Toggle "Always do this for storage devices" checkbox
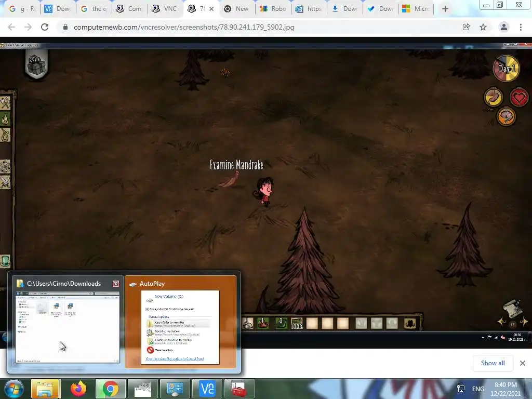The image size is (532, 399). (x=147, y=309)
